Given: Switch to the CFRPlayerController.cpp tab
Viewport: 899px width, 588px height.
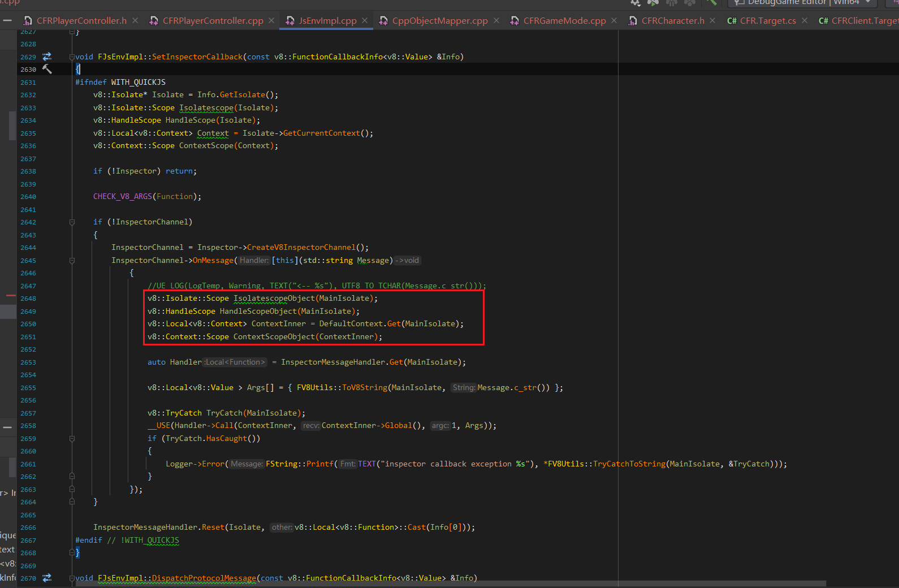Looking at the screenshot, I should tap(213, 21).
